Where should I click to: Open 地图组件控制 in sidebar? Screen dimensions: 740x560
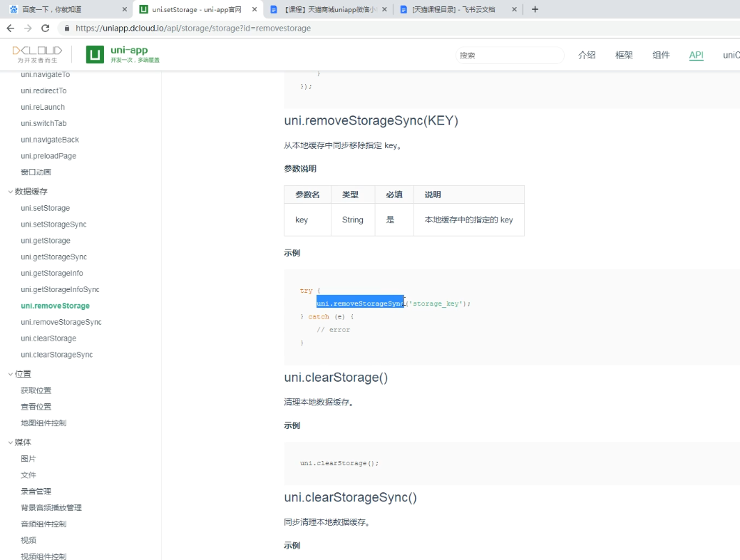click(x=43, y=423)
